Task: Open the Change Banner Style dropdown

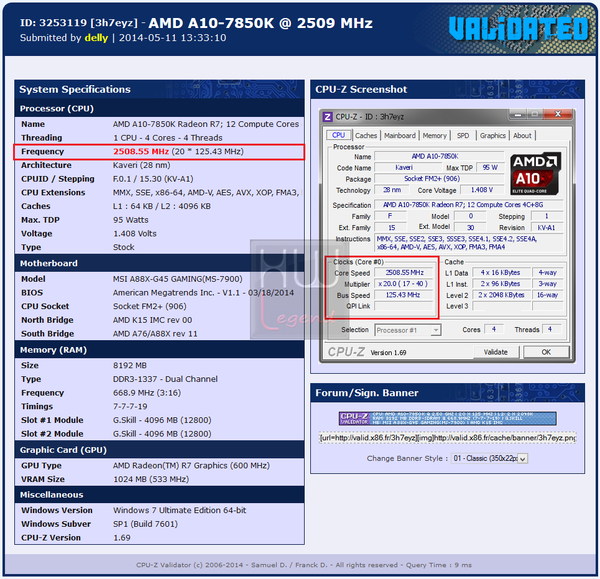Action: point(490,458)
